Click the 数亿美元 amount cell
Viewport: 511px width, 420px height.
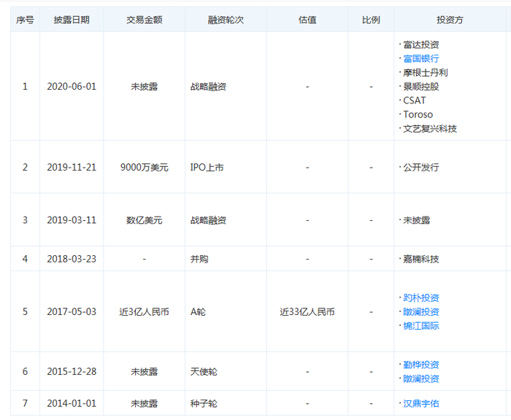coord(144,220)
